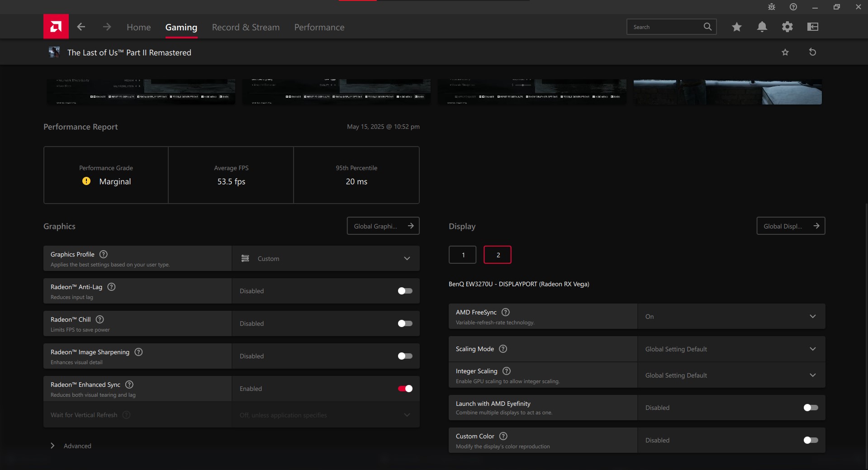This screenshot has width=868, height=470.
Task: Open third game screenshot thumbnail
Action: pyautogui.click(x=532, y=92)
